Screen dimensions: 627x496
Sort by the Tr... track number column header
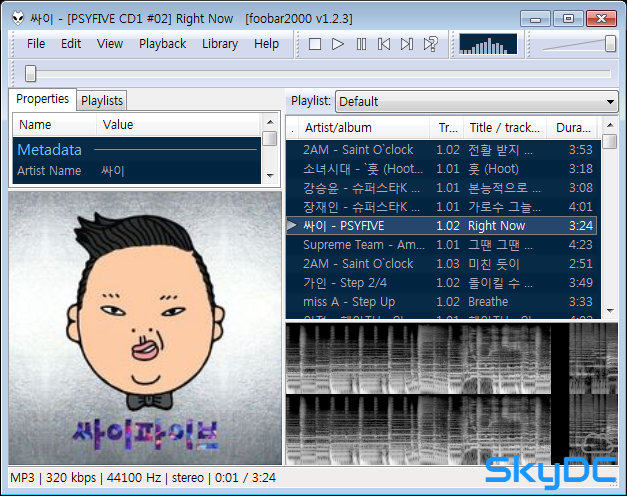point(447,128)
